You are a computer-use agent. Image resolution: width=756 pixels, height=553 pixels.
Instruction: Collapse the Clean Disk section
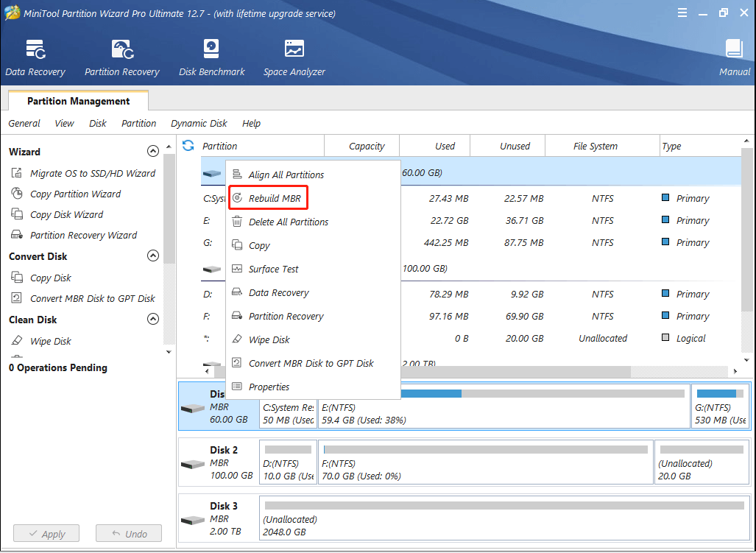pos(153,320)
